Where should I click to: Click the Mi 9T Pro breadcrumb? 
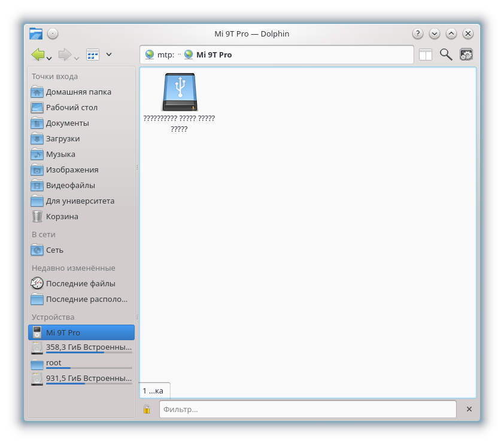[214, 55]
